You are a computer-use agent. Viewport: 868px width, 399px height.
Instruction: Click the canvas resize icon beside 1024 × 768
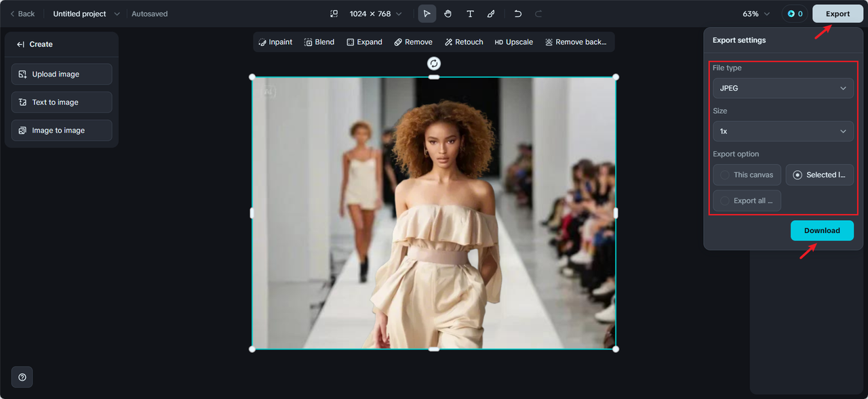click(334, 14)
